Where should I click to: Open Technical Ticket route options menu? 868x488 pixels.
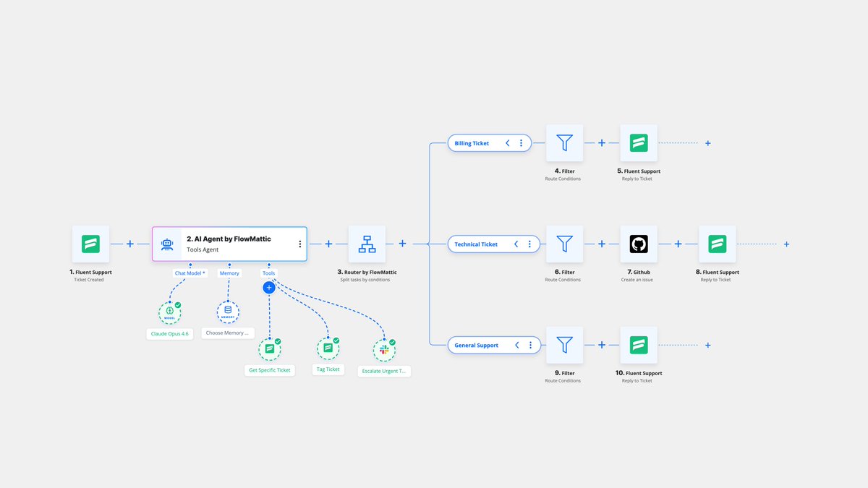529,244
